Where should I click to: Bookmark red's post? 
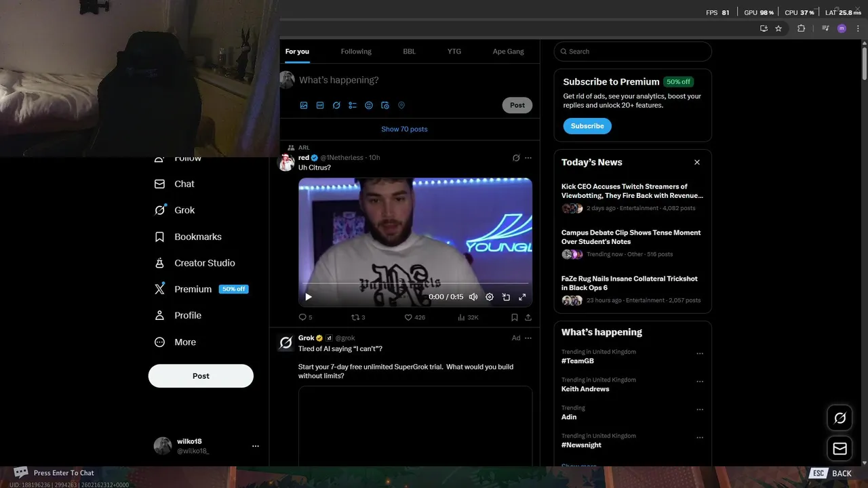tap(515, 317)
